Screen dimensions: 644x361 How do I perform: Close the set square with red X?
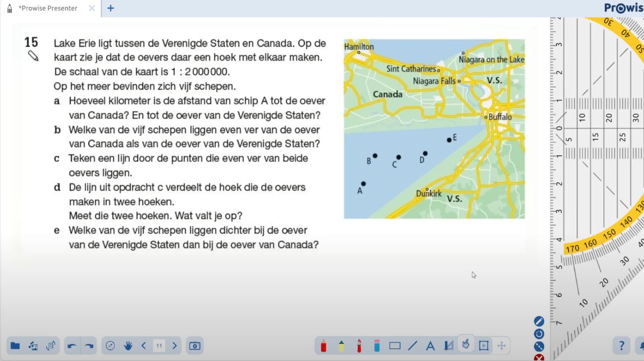[539, 357]
